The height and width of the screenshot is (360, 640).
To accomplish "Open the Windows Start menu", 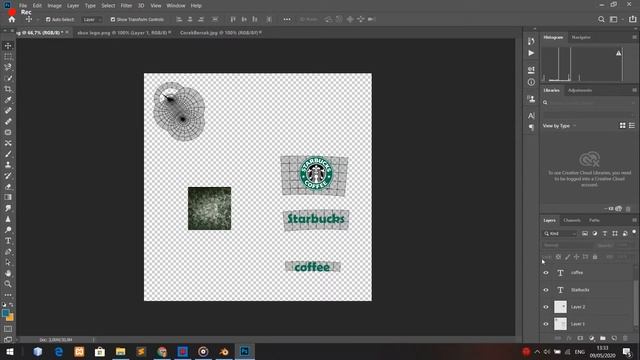I will 10,351.
